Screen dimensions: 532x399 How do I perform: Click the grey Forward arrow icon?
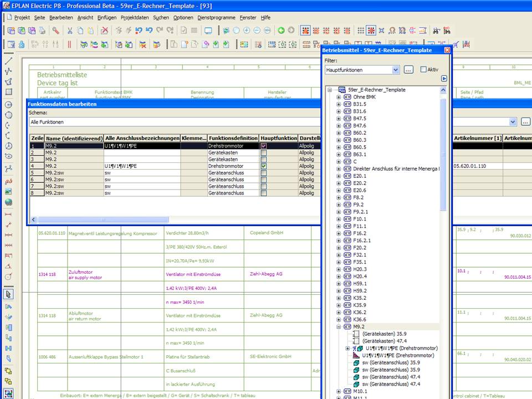pyautogui.click(x=291, y=30)
